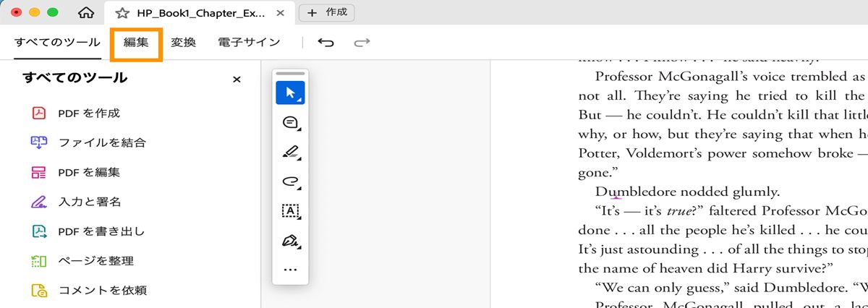Open ファイルを結合 icon
Viewport: 868px width, 308px height.
coord(38,142)
